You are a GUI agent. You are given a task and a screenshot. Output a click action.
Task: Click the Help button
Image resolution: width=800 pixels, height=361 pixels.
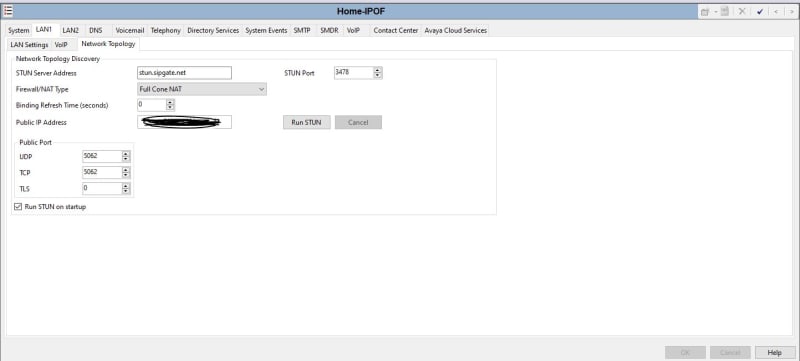point(774,352)
